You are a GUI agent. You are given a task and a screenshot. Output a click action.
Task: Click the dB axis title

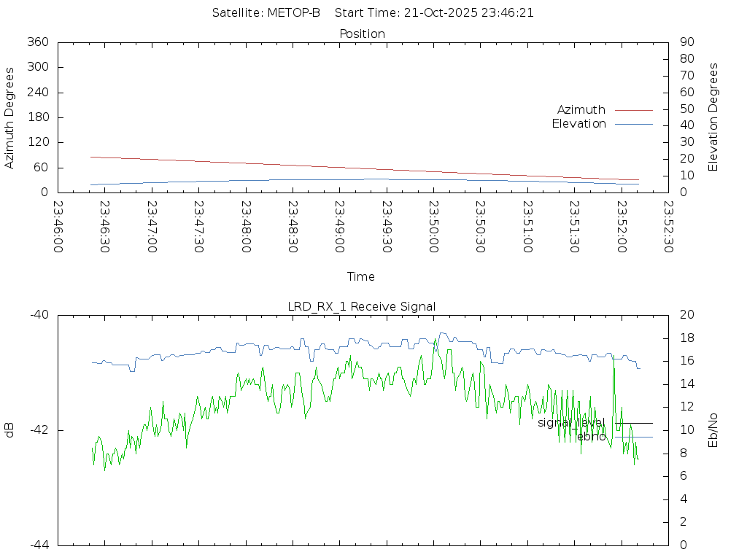pyautogui.click(x=9, y=429)
